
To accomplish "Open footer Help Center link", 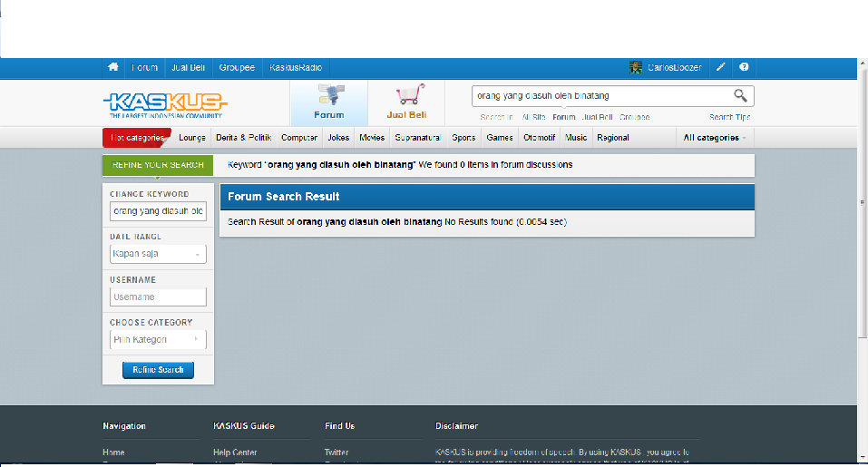I will coord(235,452).
